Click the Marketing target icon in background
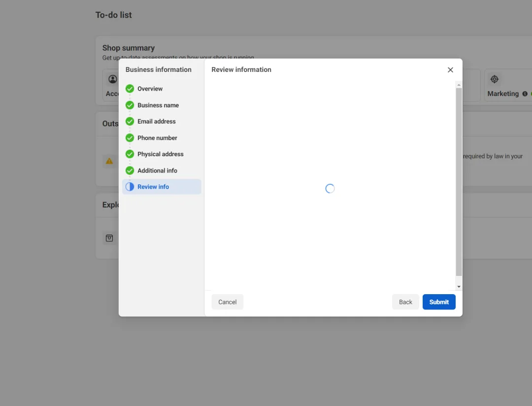Viewport: 532px width, 406px height. click(495, 79)
